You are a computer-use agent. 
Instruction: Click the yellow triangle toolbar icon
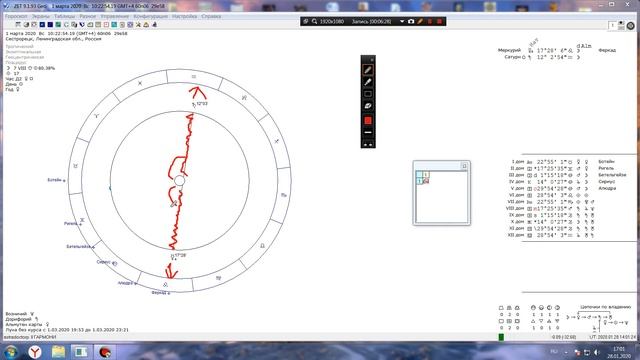[x=146, y=25]
